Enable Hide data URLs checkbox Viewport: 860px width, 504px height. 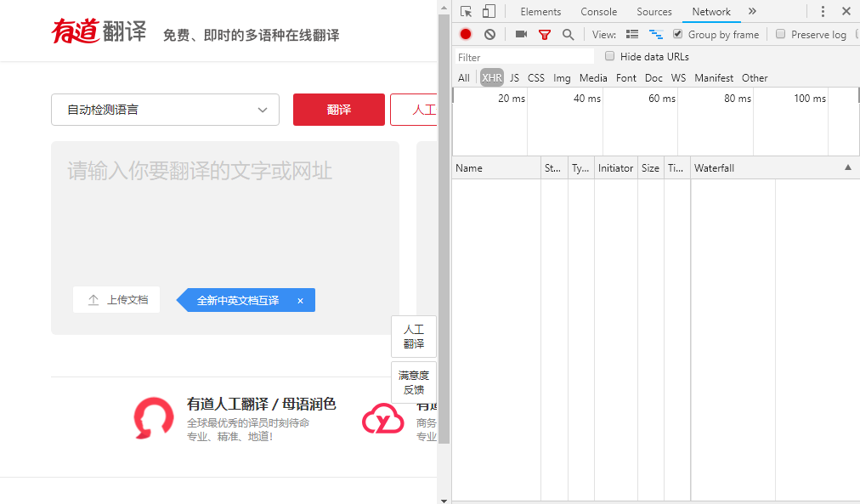click(x=609, y=56)
